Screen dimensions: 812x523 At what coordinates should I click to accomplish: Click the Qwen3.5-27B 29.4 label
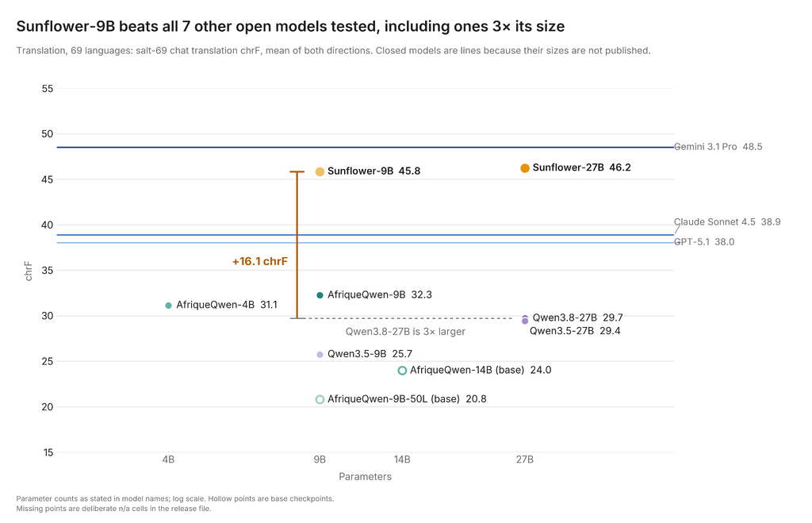click(x=575, y=331)
